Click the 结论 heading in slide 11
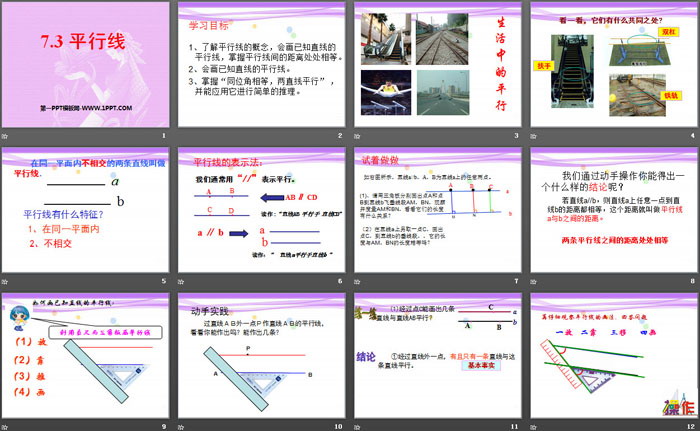700x431 pixels. click(x=366, y=355)
